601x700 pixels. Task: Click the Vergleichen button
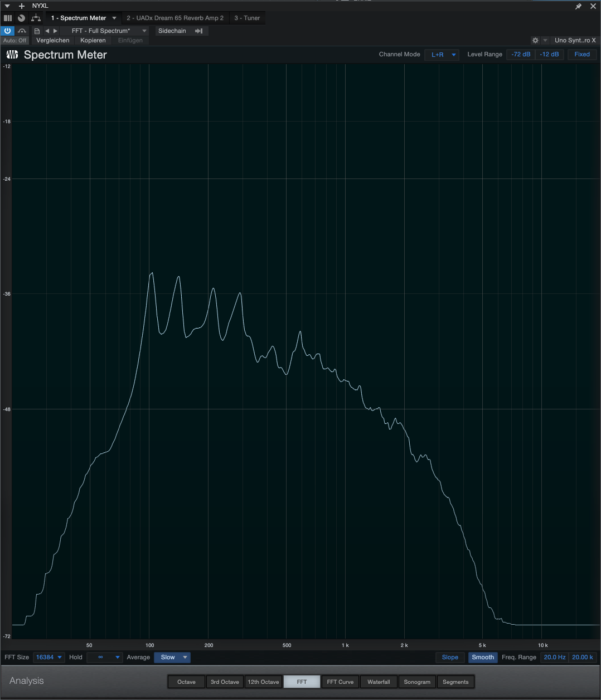coord(53,41)
